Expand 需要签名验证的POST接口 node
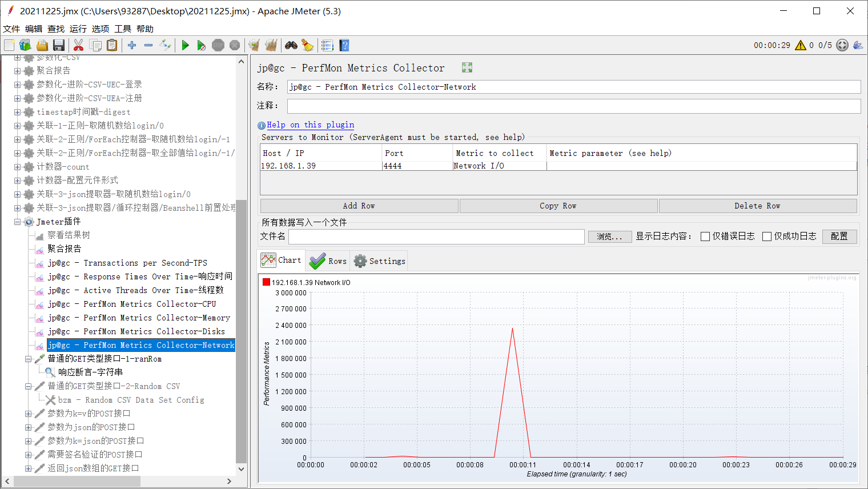The image size is (868, 489). pos(28,455)
